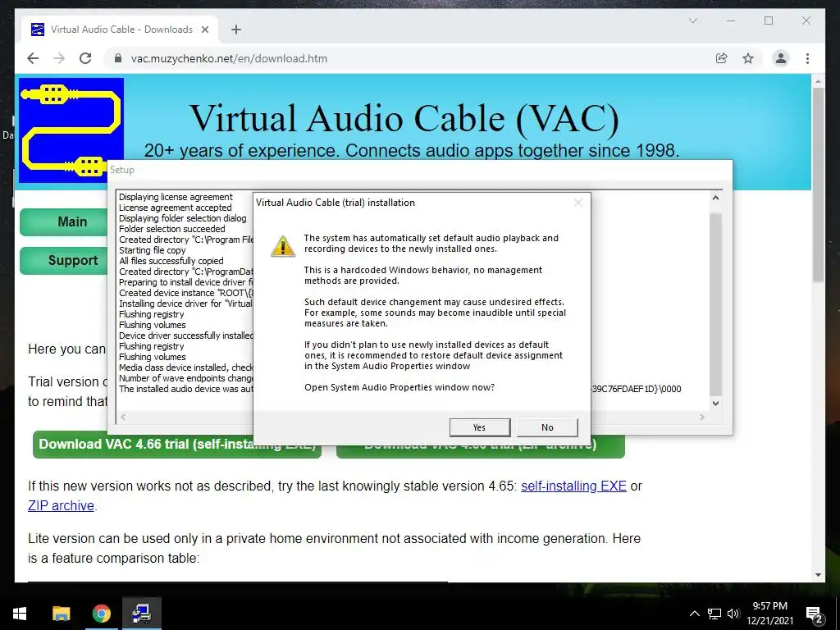Bookmark this page with the star
Viewport: 840px width, 630px height.
[x=748, y=58]
